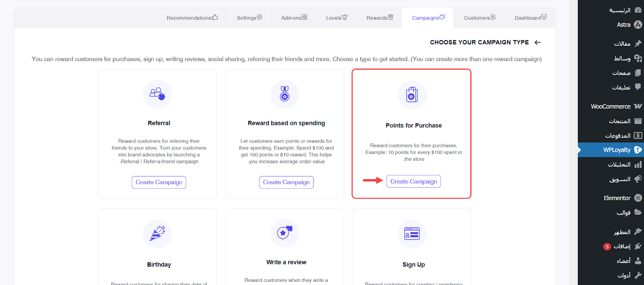644x285 pixels.
Task: Click the spending reward medal icon
Action: [285, 94]
